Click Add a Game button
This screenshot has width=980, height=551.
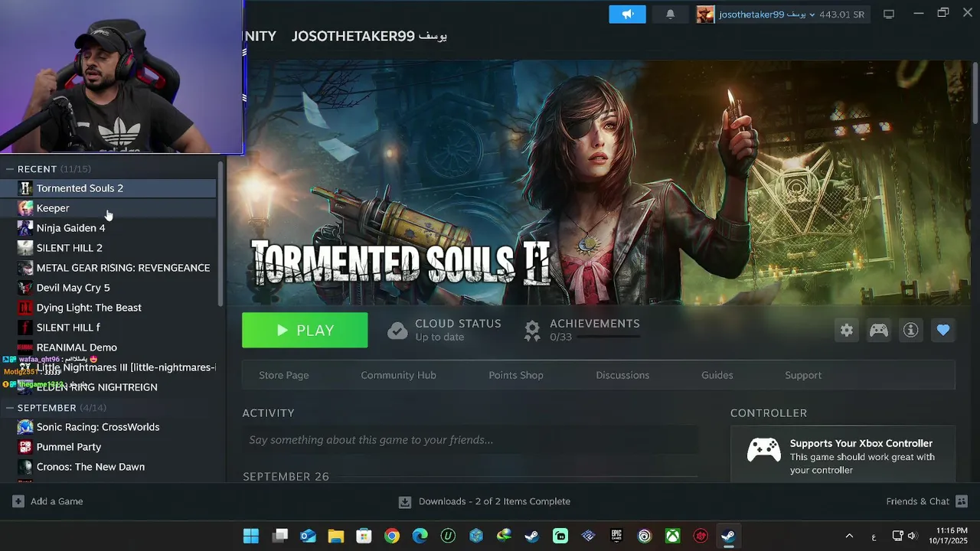coord(47,501)
